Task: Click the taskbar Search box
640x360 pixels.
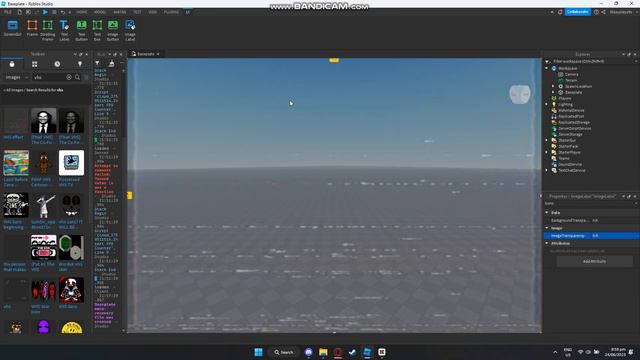Action: (x=284, y=352)
